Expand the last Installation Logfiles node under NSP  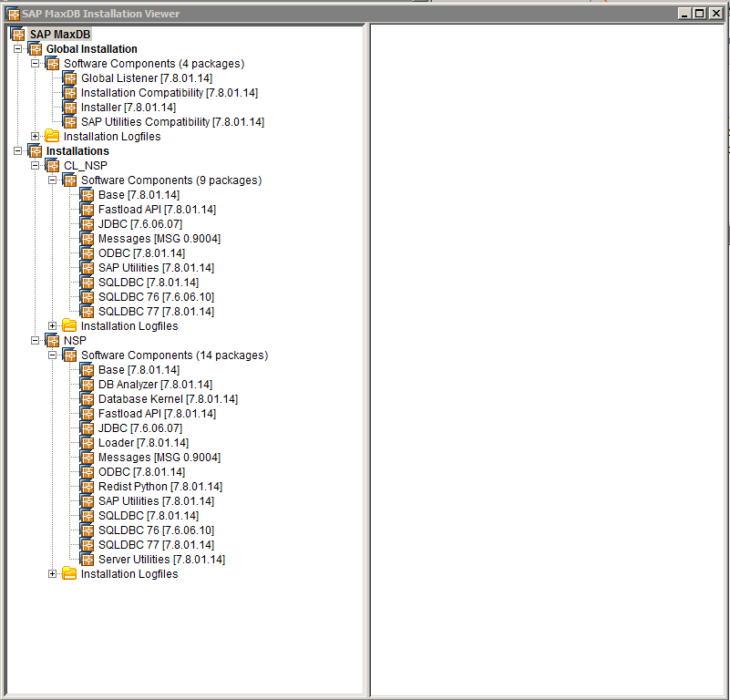coord(53,574)
